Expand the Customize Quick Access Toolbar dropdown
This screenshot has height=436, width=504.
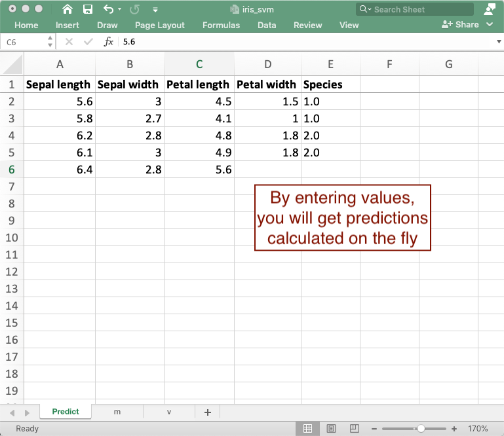pyautogui.click(x=155, y=10)
